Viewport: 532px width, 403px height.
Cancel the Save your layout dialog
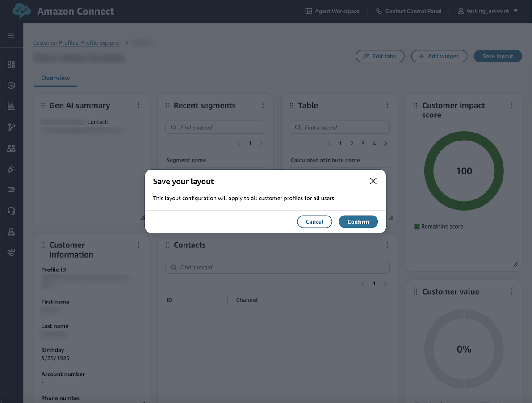coord(314,221)
